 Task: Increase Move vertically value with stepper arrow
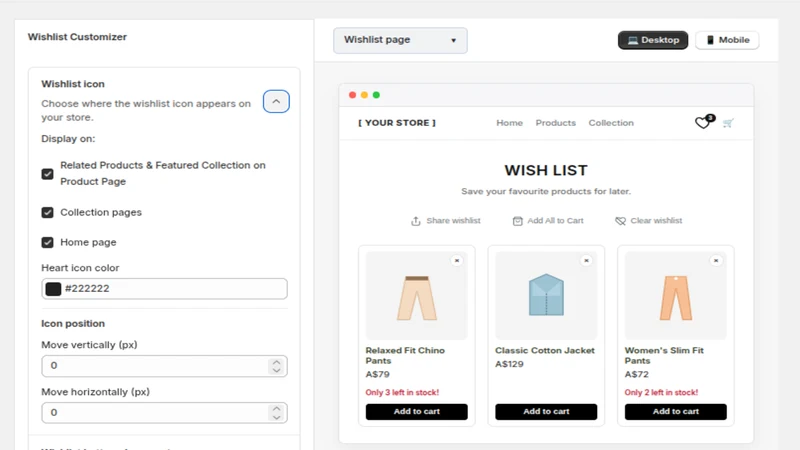pyautogui.click(x=276, y=362)
